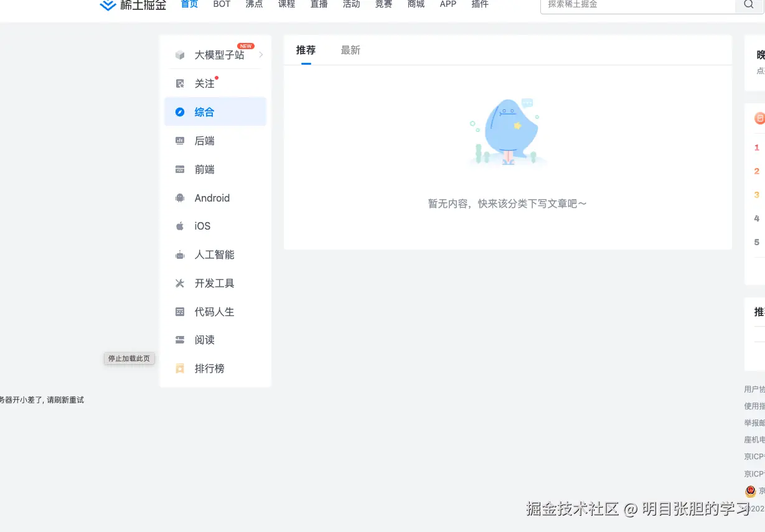Viewport: 765px width, 532px height.
Task: Click the 排行榜 ranking list icon
Action: pos(179,368)
